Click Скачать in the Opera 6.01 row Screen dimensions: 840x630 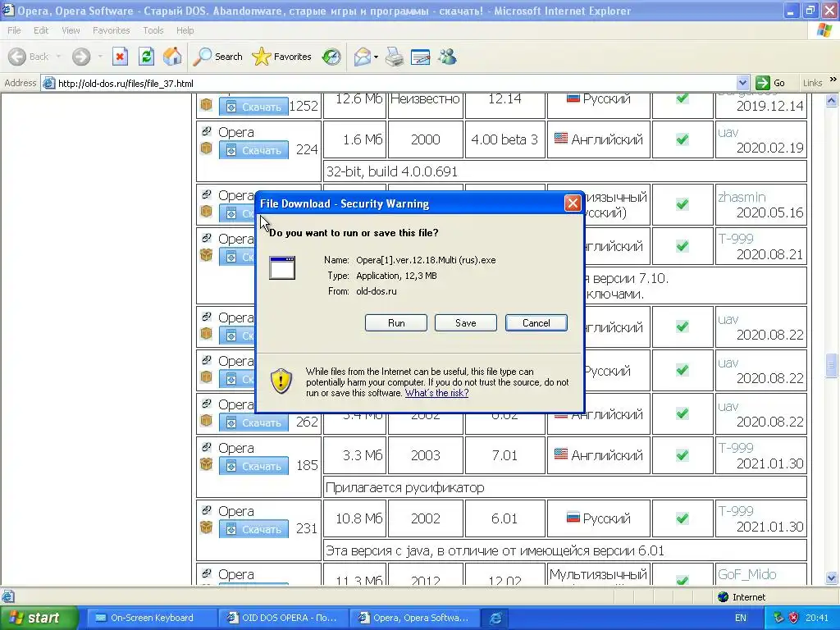(253, 529)
